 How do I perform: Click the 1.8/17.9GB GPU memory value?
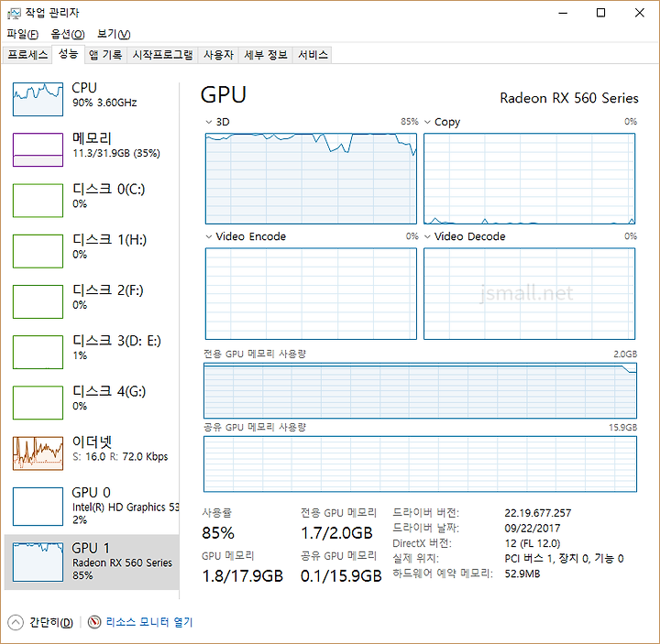(242, 576)
